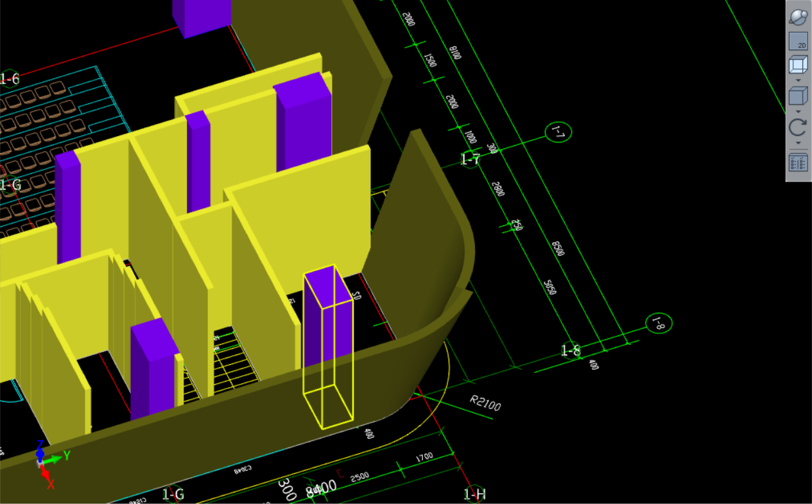Click the rotate view circular arrow

click(x=798, y=128)
